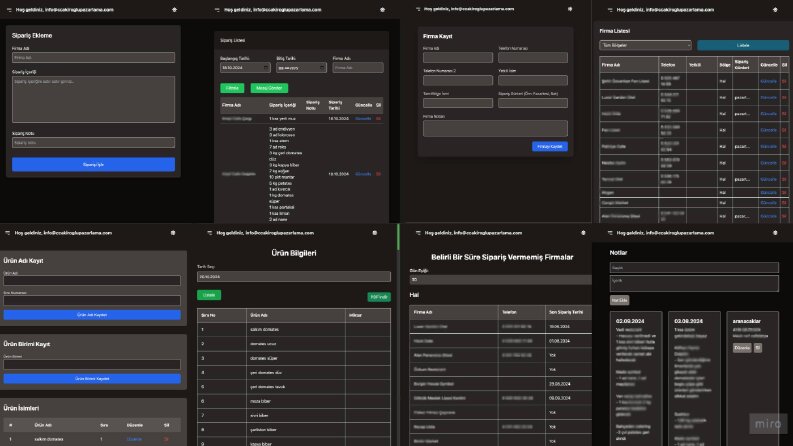
Task: Focus Telefon Numarası field in Firma Kayıt
Action: [533, 58]
